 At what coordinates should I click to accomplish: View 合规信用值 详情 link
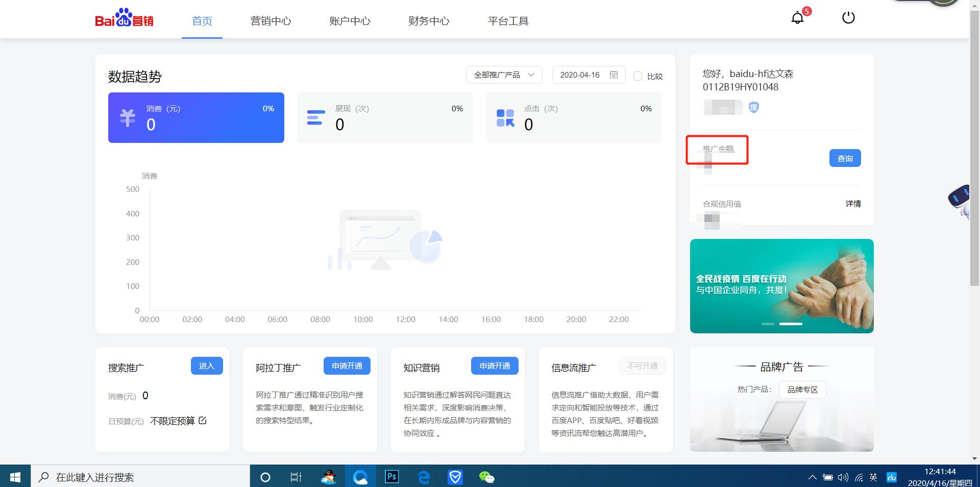(x=853, y=204)
